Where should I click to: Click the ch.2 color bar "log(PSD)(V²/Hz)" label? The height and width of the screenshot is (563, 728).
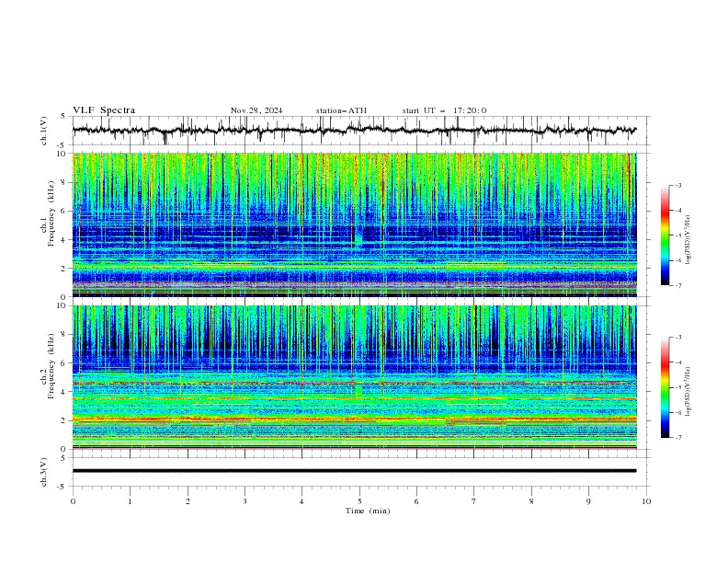pyautogui.click(x=688, y=392)
